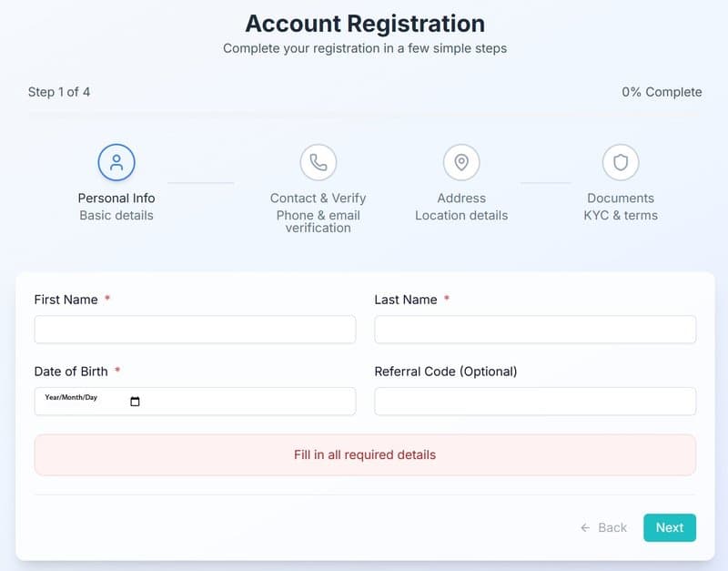Image resolution: width=728 pixels, height=571 pixels.
Task: Click the 'Step 1 of 4' text
Action: click(x=59, y=92)
